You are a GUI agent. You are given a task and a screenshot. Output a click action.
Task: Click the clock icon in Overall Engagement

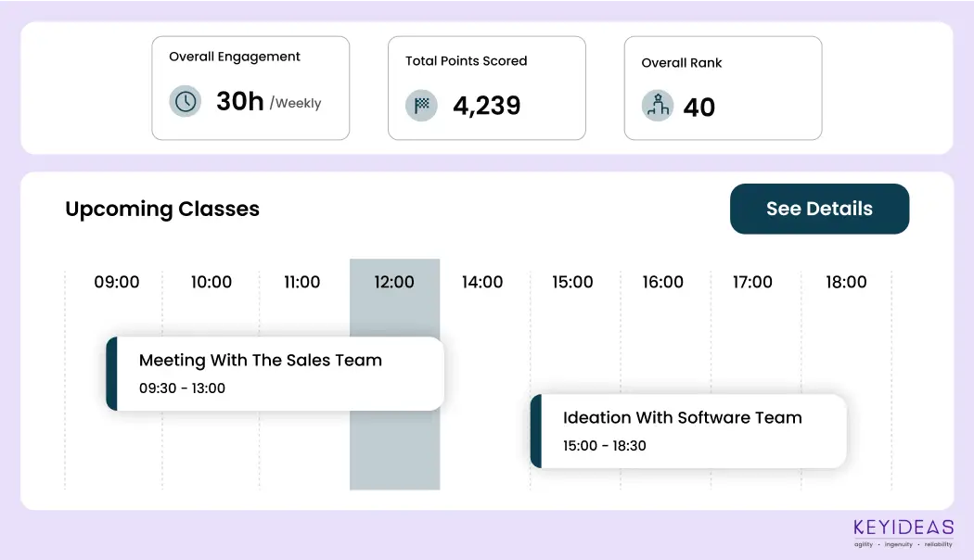(x=186, y=101)
